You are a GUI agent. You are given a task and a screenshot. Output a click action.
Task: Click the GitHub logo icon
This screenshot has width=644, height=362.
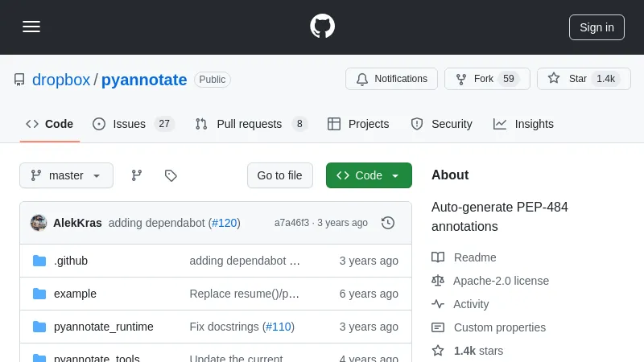(322, 27)
